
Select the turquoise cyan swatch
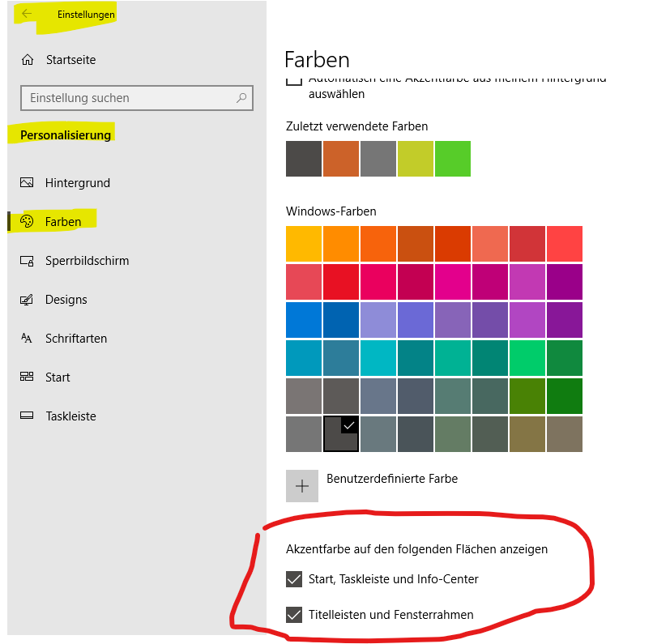click(378, 358)
